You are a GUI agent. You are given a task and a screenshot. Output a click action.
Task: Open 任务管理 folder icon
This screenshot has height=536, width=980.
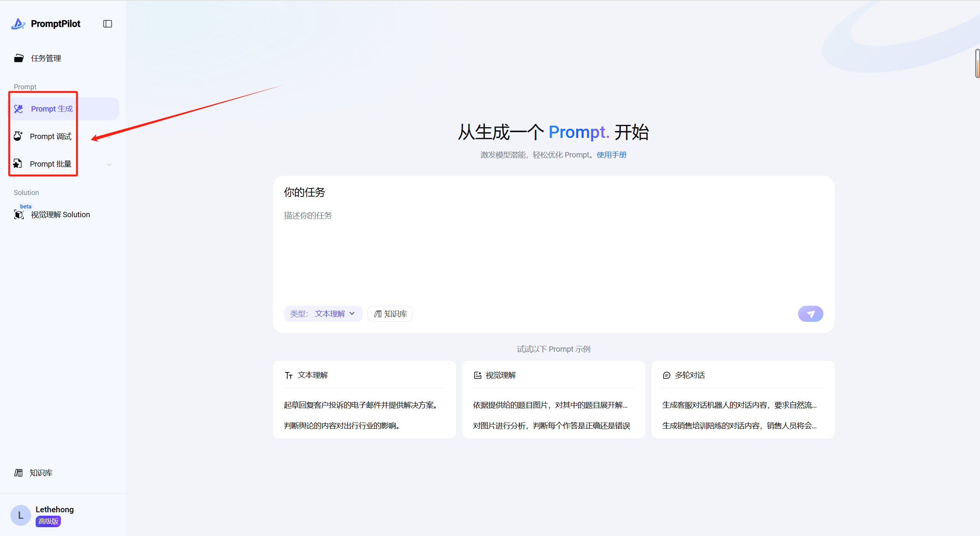point(19,58)
